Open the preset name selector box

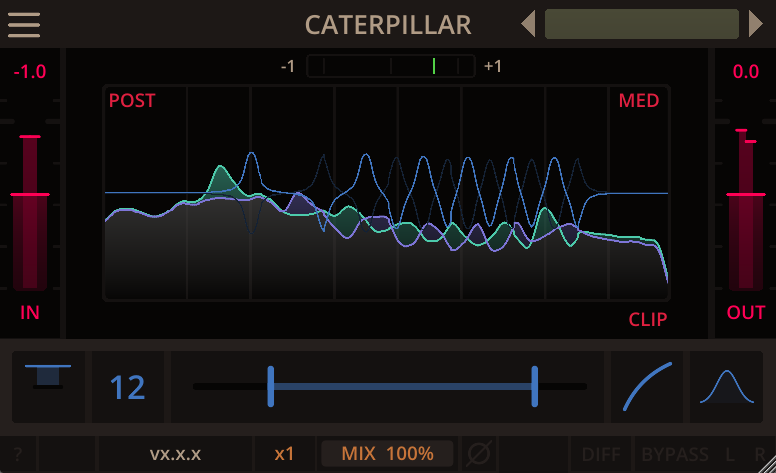point(641,24)
